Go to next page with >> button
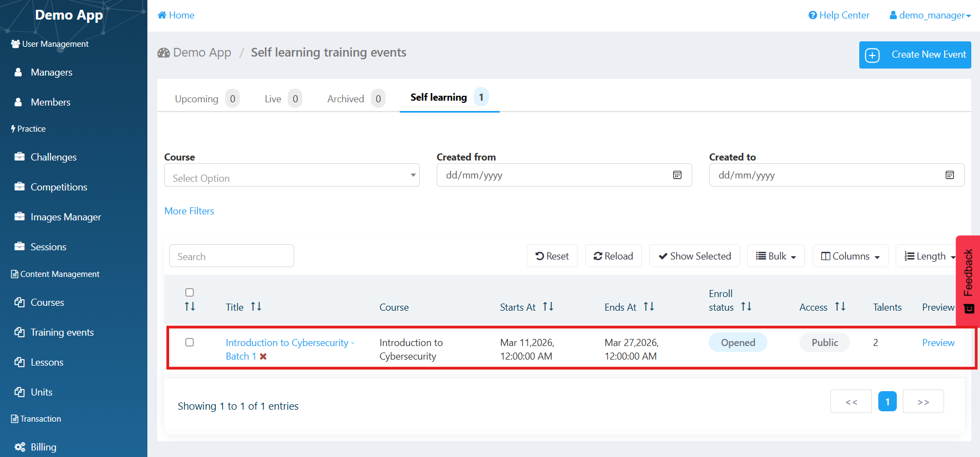 pyautogui.click(x=923, y=402)
